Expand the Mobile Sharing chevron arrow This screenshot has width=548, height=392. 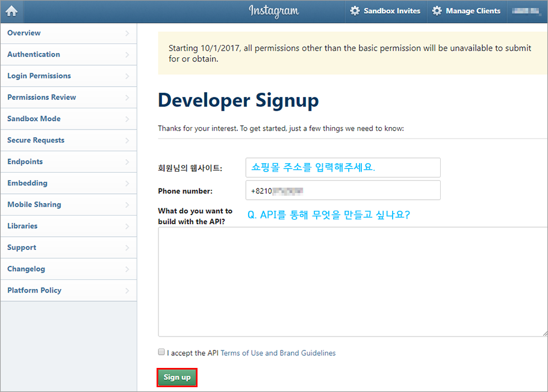coord(127,205)
